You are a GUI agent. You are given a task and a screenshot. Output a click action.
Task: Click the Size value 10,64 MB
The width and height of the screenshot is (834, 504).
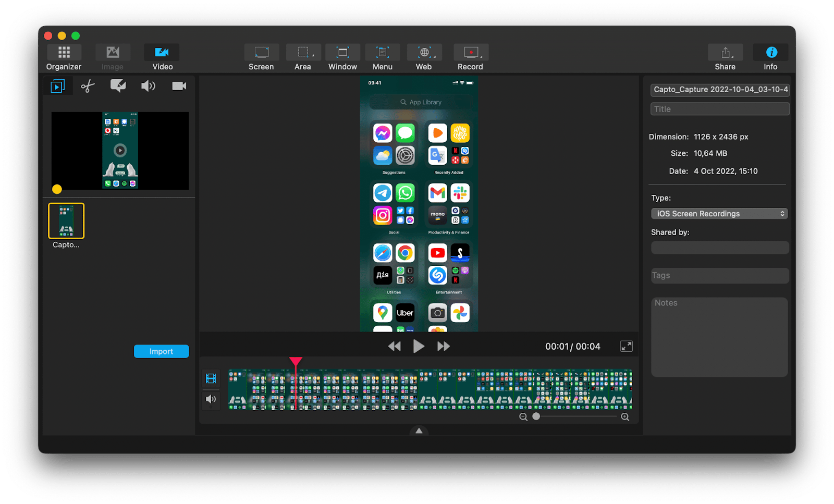pos(710,153)
